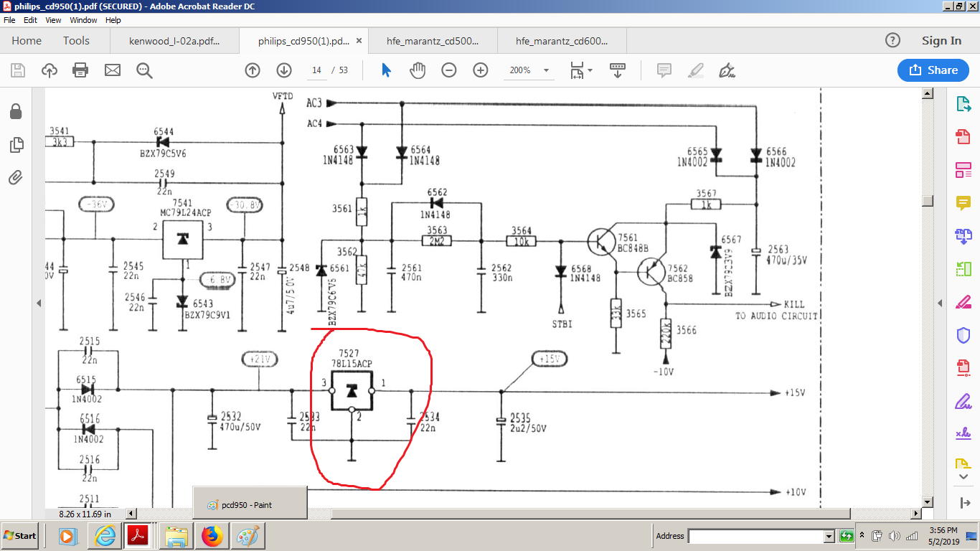
Task: Send file by email envelope icon
Action: [113, 70]
